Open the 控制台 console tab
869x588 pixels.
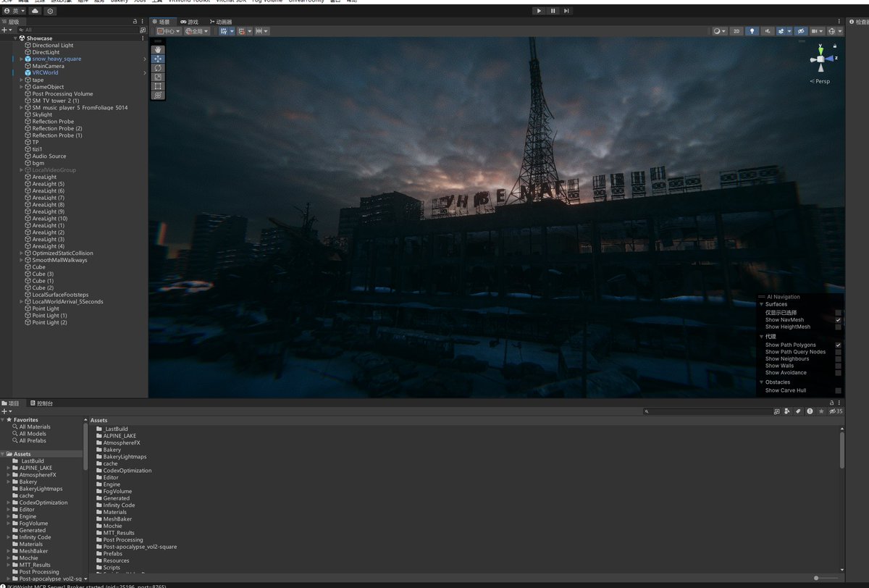[x=41, y=403]
